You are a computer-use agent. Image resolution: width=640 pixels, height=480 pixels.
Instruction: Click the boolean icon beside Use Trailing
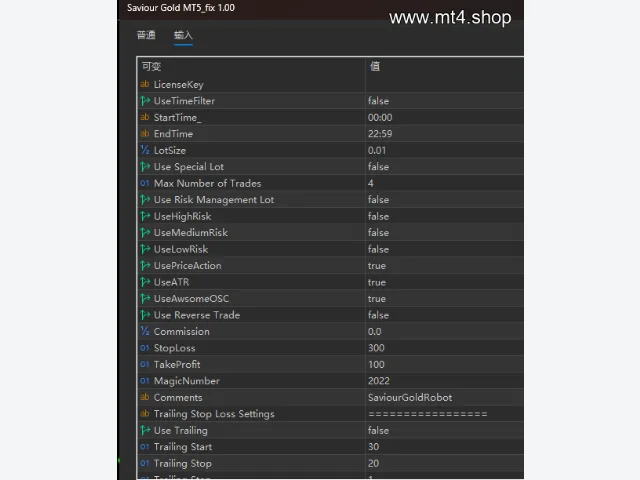(145, 430)
